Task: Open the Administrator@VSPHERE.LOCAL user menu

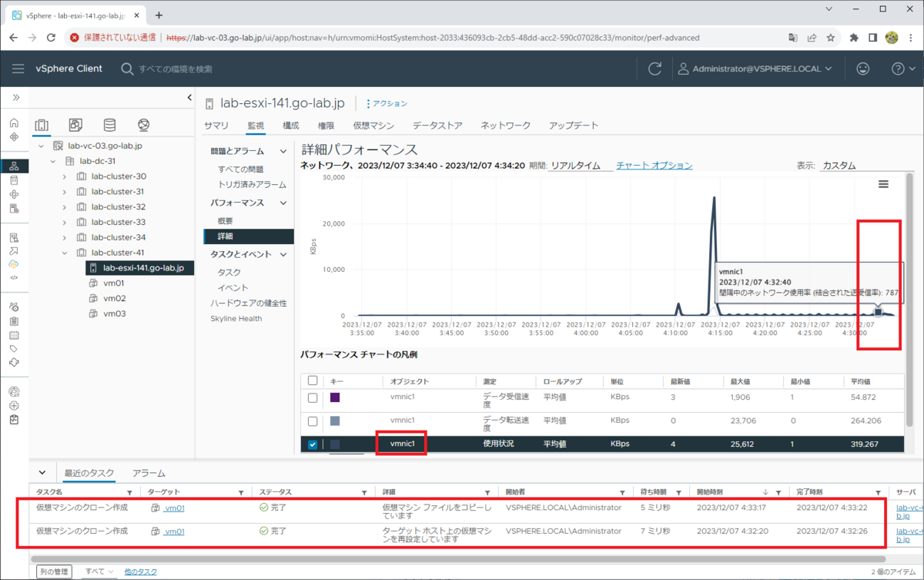Action: pos(755,69)
